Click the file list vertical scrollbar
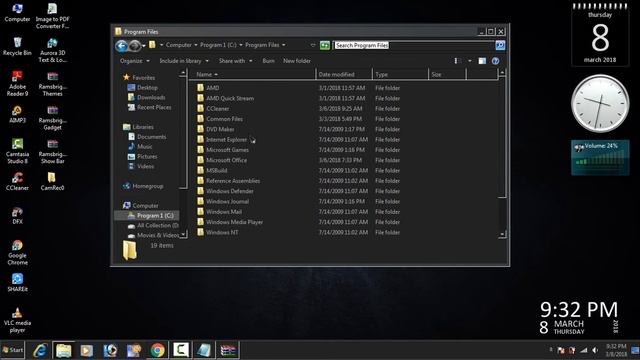 (x=502, y=153)
